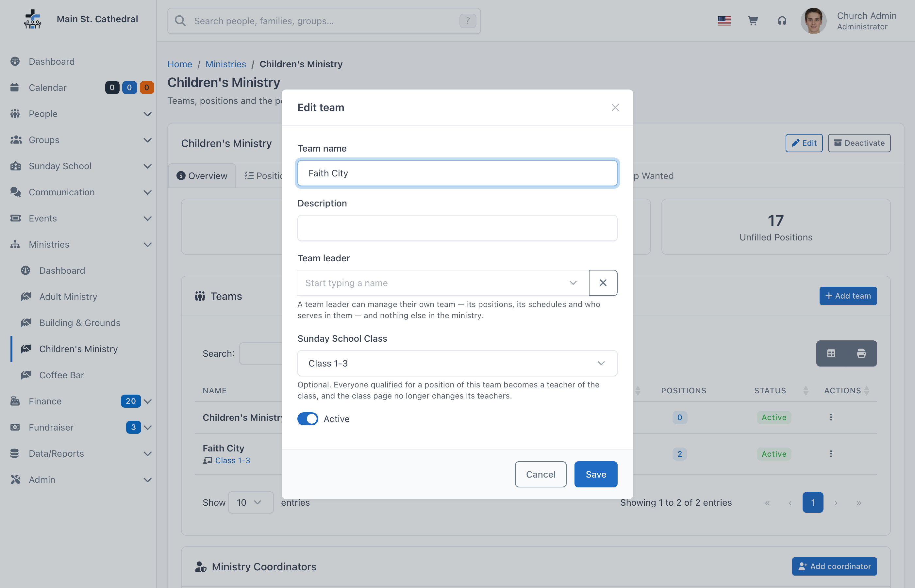Click the US flag language icon
This screenshot has height=588, width=915.
pyautogui.click(x=724, y=21)
